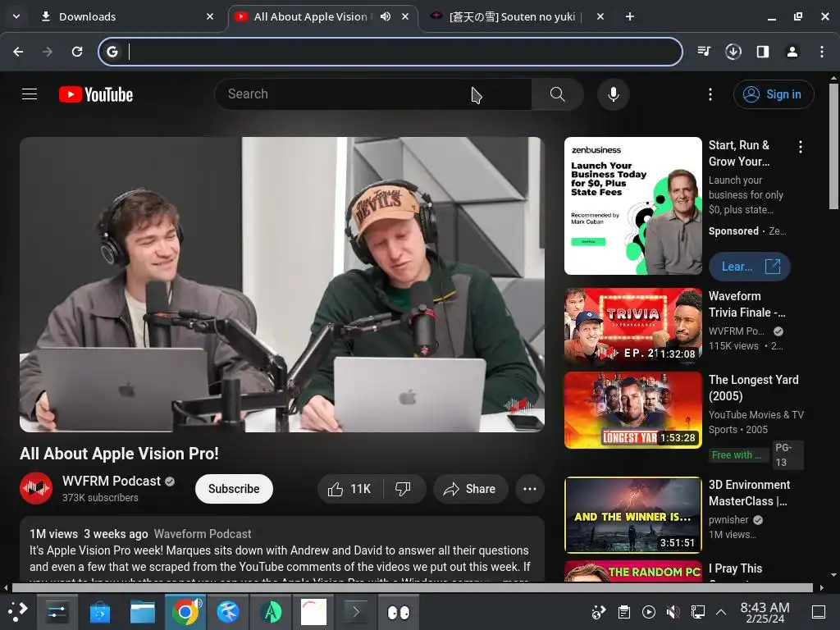Open the green A app icon

(271, 612)
